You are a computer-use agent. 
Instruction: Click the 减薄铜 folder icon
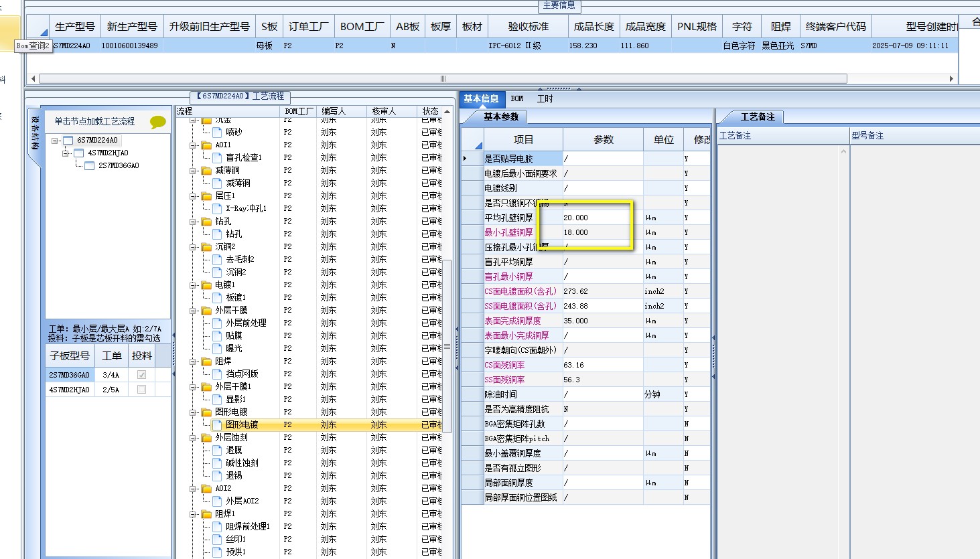207,171
